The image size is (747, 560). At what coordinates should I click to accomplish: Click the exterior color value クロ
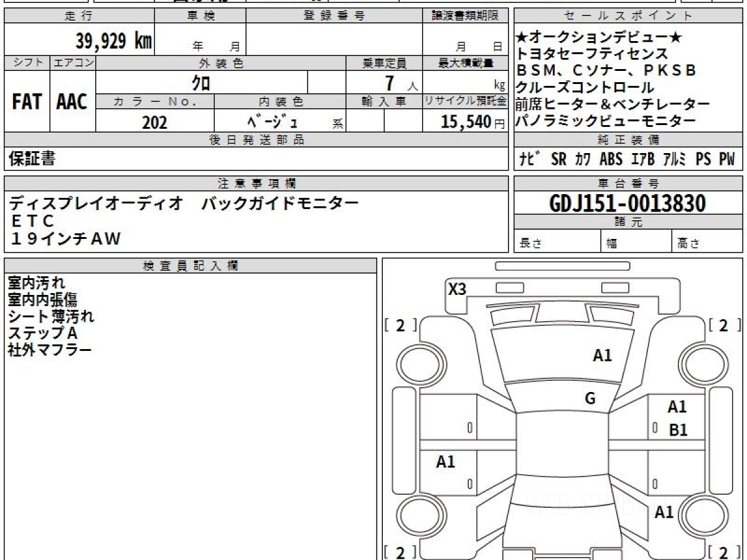tap(201, 82)
